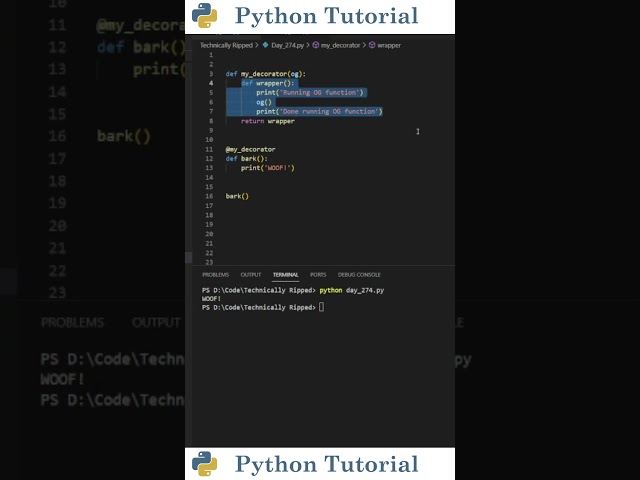Click line number 16 in the gutter

point(209,196)
